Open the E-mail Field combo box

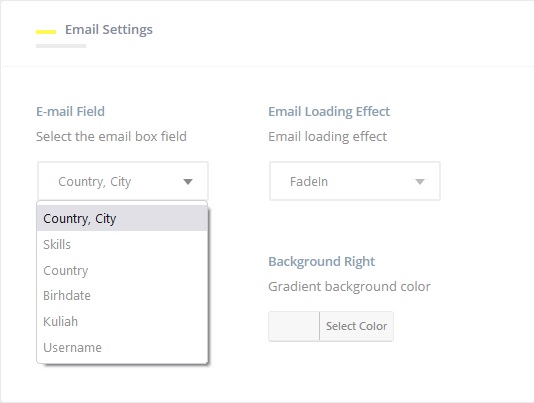[123, 181]
